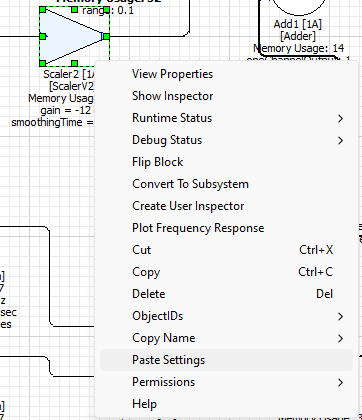Open View Properties from context menu
Image resolution: width=362 pixels, height=420 pixels.
[x=226, y=74]
